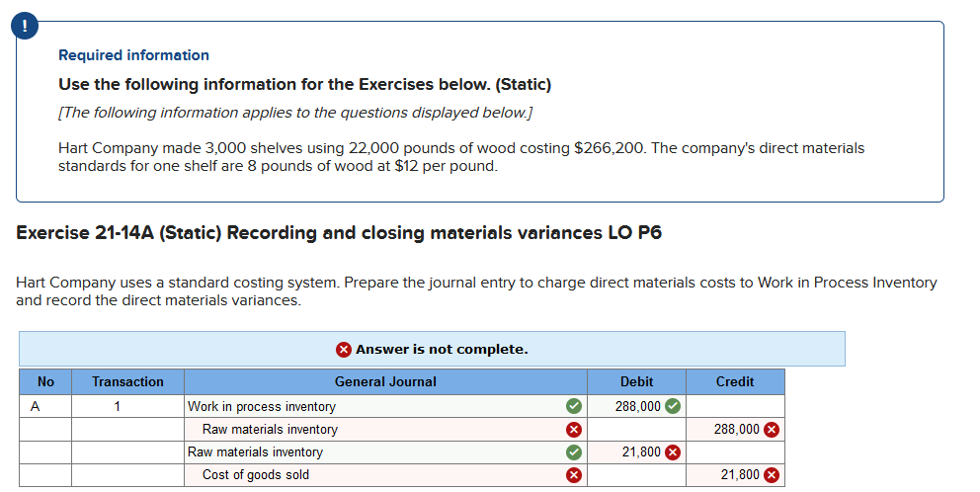Viewport: 980px width, 492px height.
Task: Click green check icon in Work in process inventory row
Action: tap(574, 406)
